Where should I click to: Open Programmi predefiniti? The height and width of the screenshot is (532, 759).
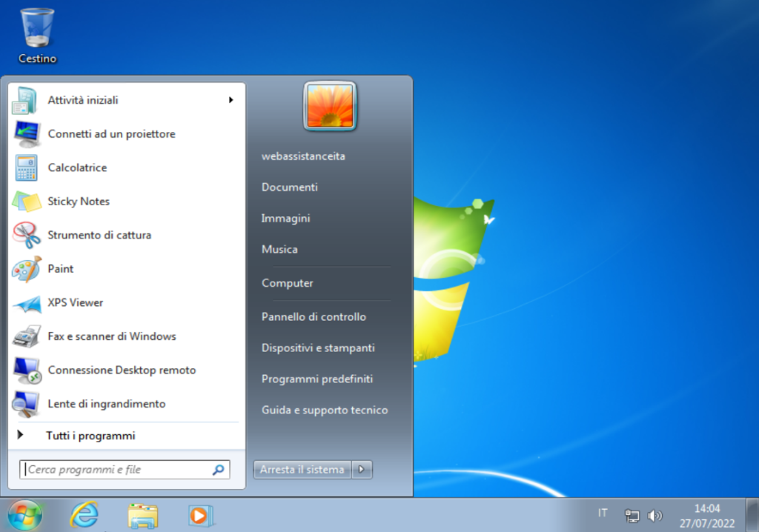317,379
